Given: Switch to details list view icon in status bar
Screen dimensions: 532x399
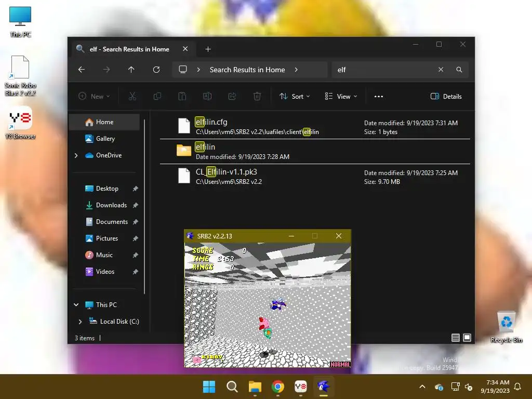Looking at the screenshot, I should tap(456, 338).
